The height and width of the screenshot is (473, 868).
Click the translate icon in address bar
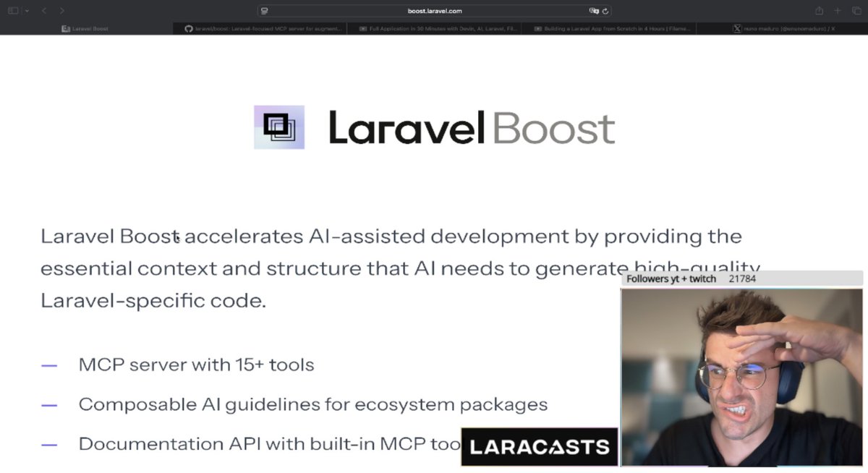click(x=594, y=11)
